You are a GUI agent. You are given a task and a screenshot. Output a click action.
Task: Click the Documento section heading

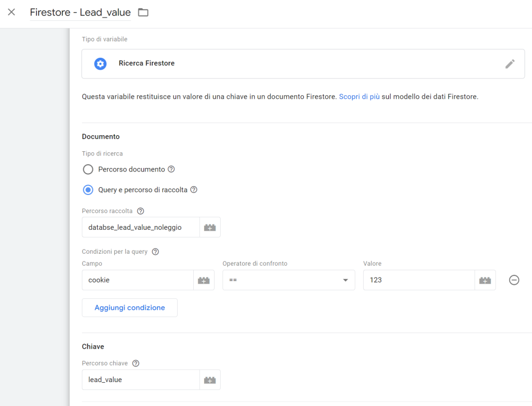pos(101,137)
